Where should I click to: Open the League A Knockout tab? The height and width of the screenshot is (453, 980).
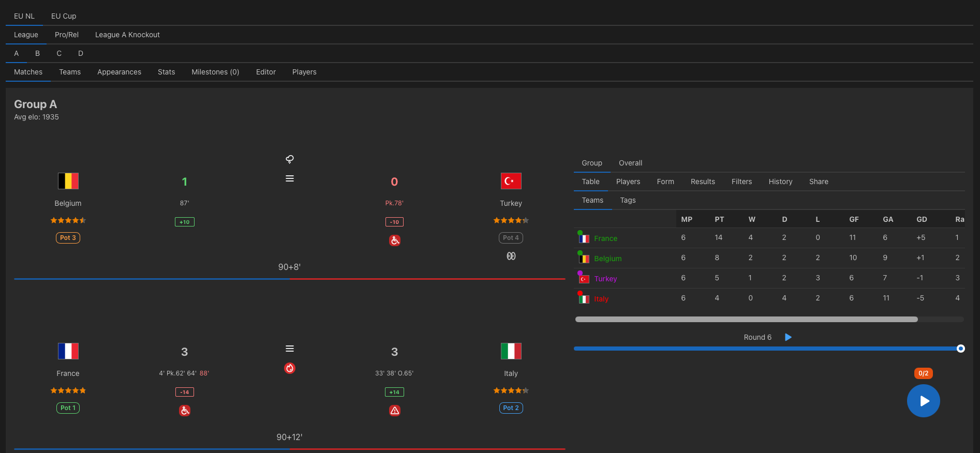click(127, 35)
